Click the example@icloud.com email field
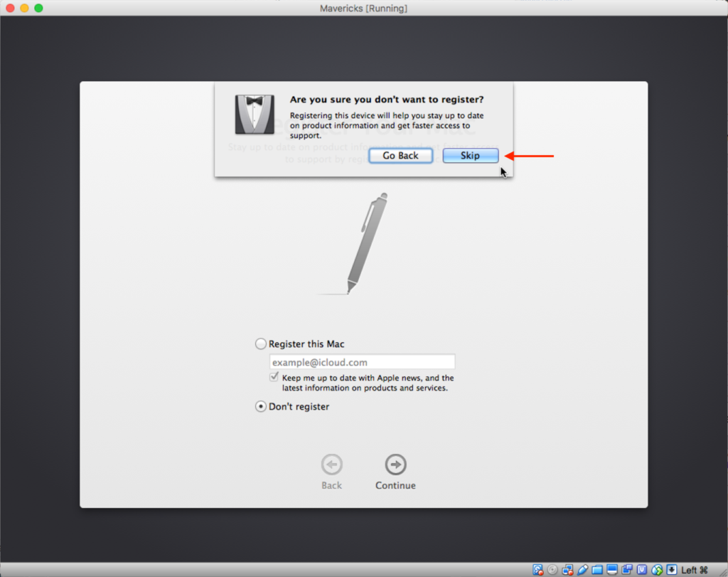The image size is (728, 577). click(362, 362)
